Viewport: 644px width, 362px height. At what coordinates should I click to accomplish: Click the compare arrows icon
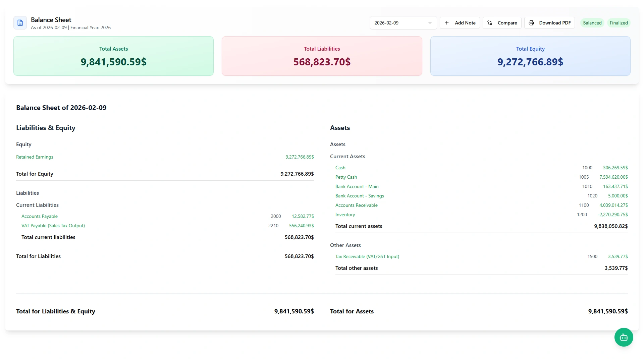pos(490,23)
